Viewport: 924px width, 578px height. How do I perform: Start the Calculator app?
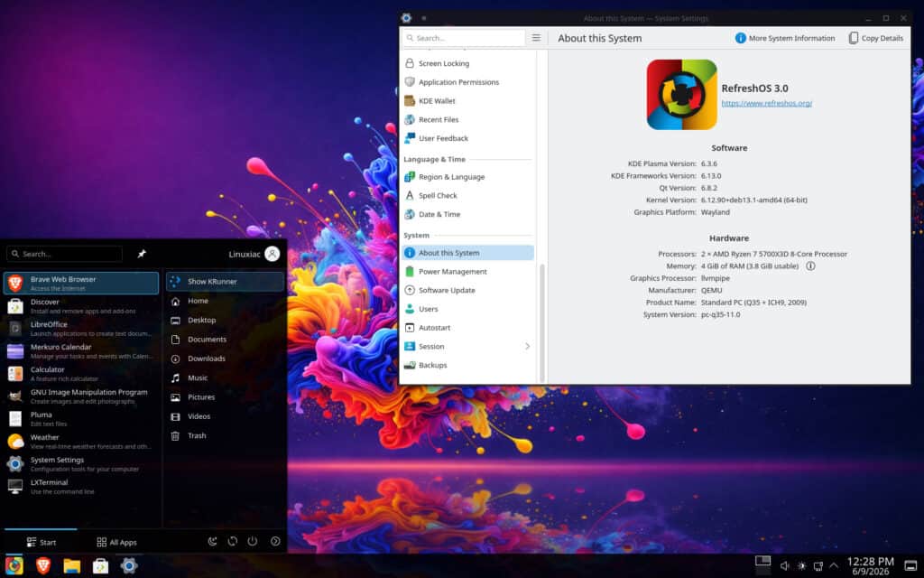[x=81, y=373]
